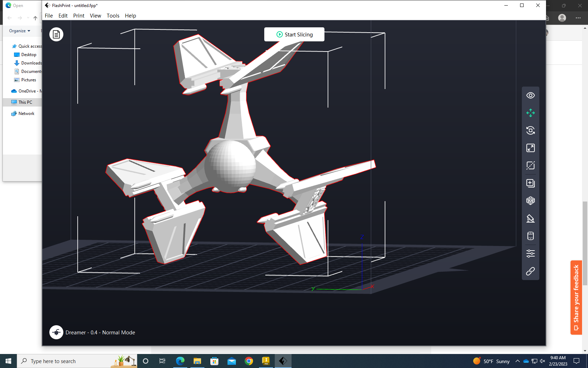Select the Cut tool icon

[531, 165]
